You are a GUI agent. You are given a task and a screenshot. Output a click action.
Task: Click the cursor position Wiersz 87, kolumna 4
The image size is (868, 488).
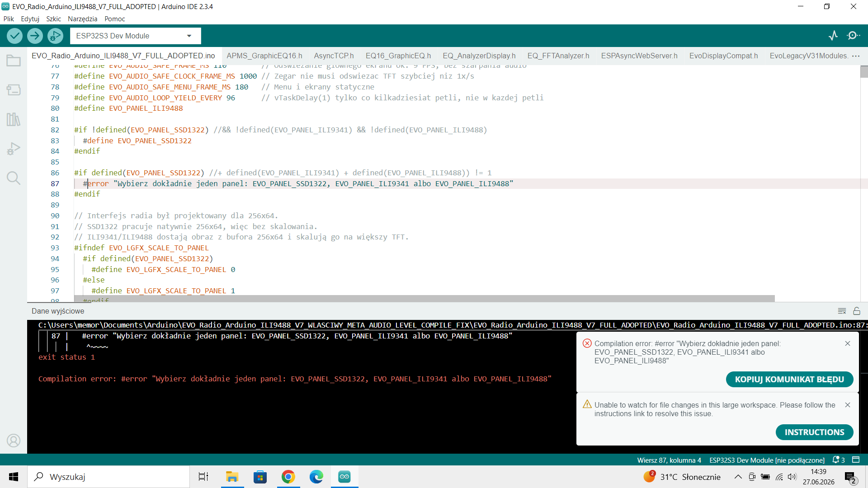click(669, 460)
